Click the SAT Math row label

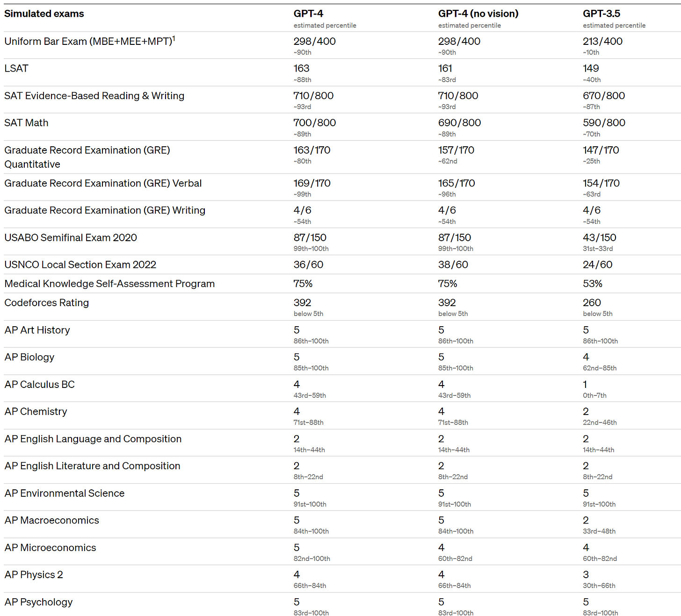point(26,123)
